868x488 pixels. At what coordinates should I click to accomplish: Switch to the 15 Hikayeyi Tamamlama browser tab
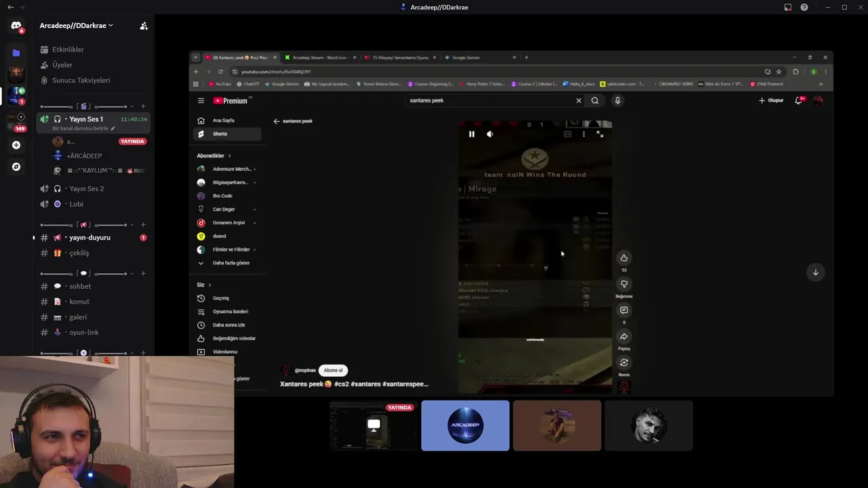point(399,58)
